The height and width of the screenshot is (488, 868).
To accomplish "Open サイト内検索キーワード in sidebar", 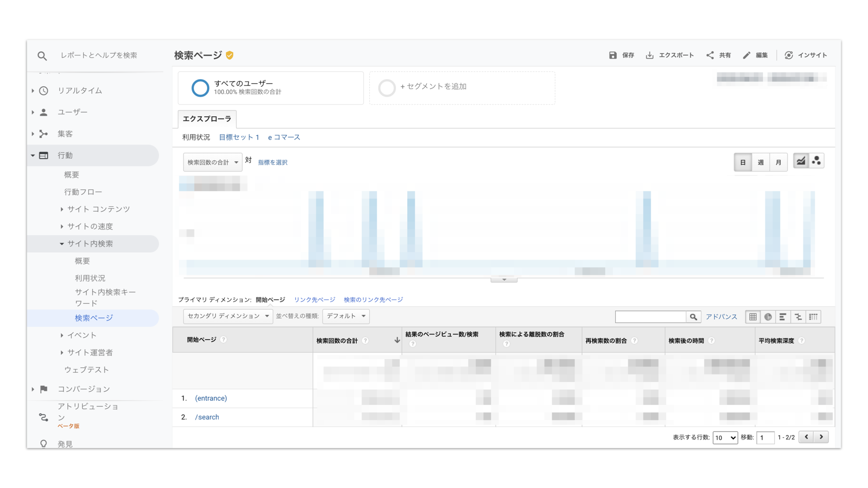I will click(105, 298).
